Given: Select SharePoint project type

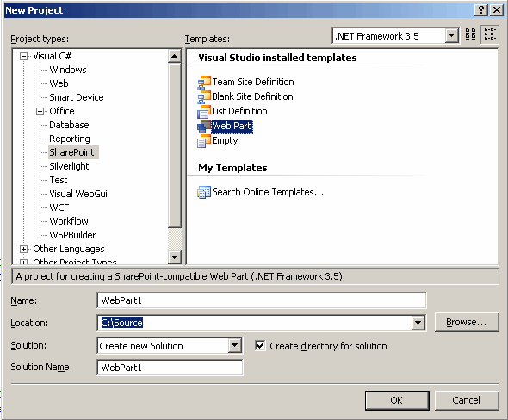Looking at the screenshot, I should point(73,152).
